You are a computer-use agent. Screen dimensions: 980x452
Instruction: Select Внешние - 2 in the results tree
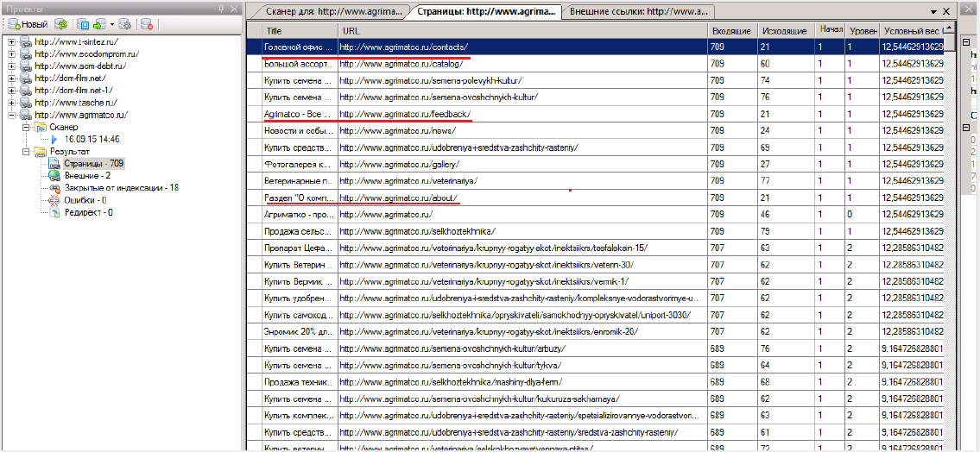pos(86,175)
